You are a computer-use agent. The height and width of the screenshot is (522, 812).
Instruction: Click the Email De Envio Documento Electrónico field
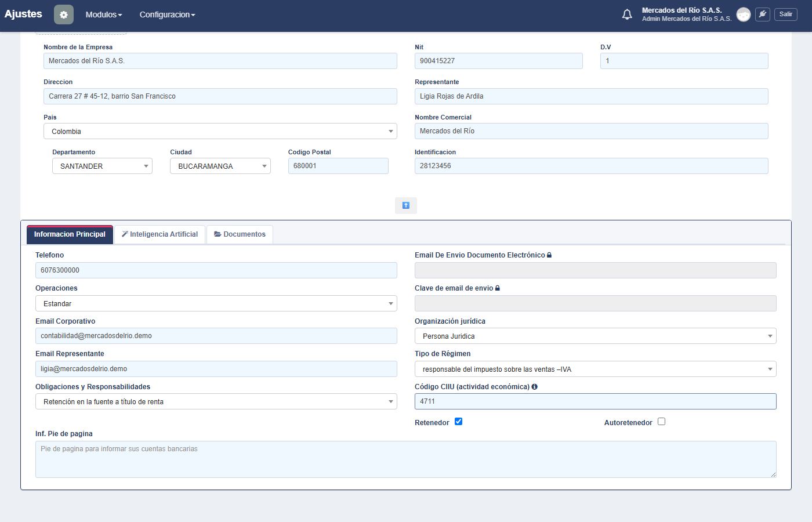[x=596, y=270]
